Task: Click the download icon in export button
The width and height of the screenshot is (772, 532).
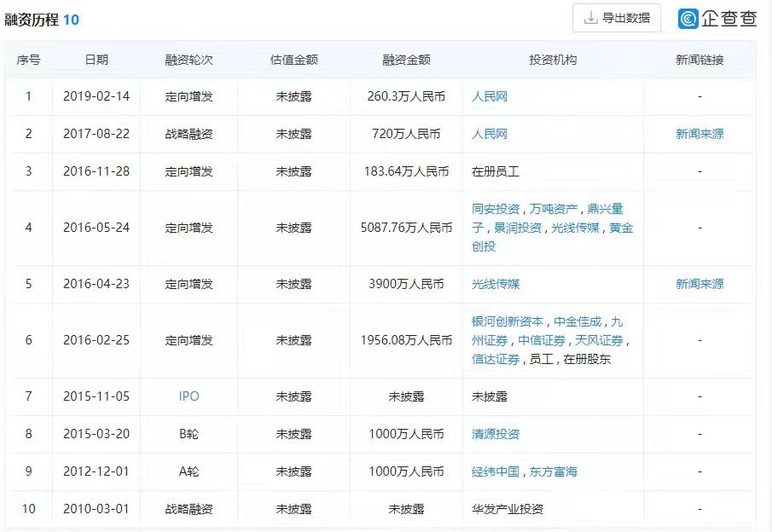Action: (590, 18)
